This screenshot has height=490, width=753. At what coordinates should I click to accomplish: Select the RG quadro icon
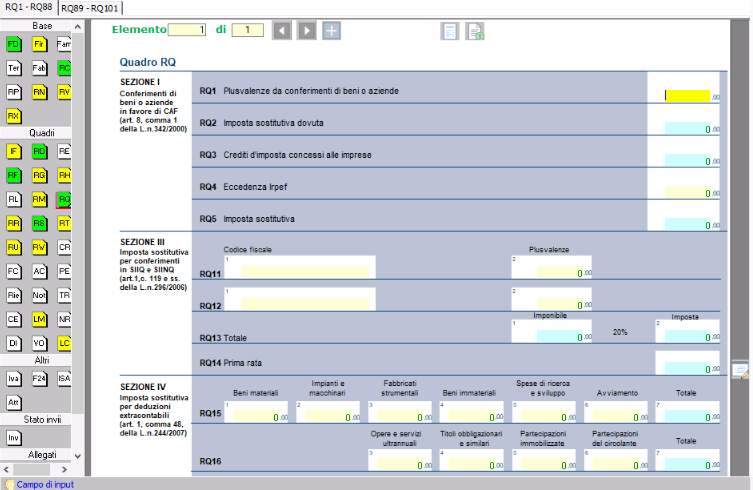tap(39, 175)
